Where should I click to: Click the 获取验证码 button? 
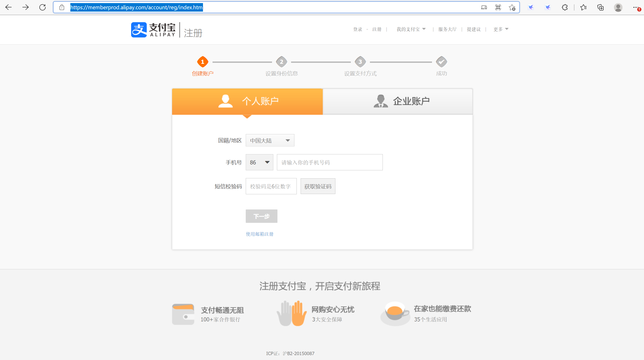click(318, 186)
